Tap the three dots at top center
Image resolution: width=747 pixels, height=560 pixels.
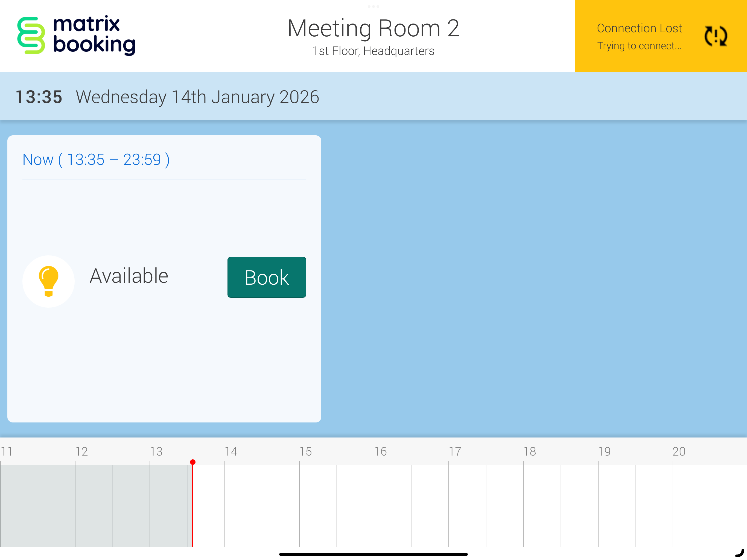point(373,6)
